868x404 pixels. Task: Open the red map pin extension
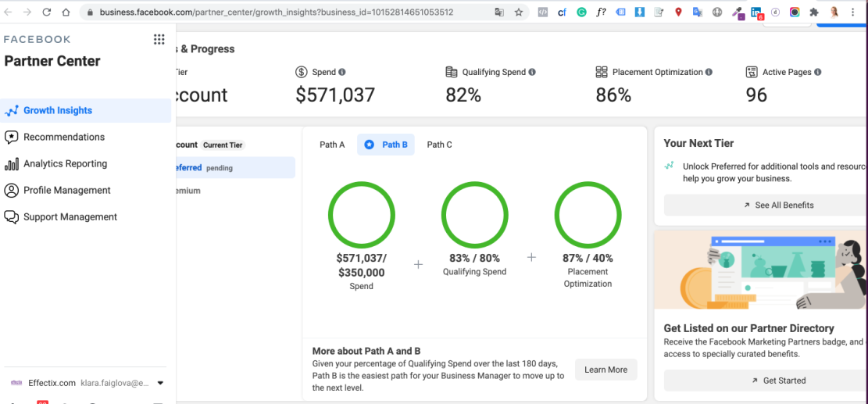678,13
